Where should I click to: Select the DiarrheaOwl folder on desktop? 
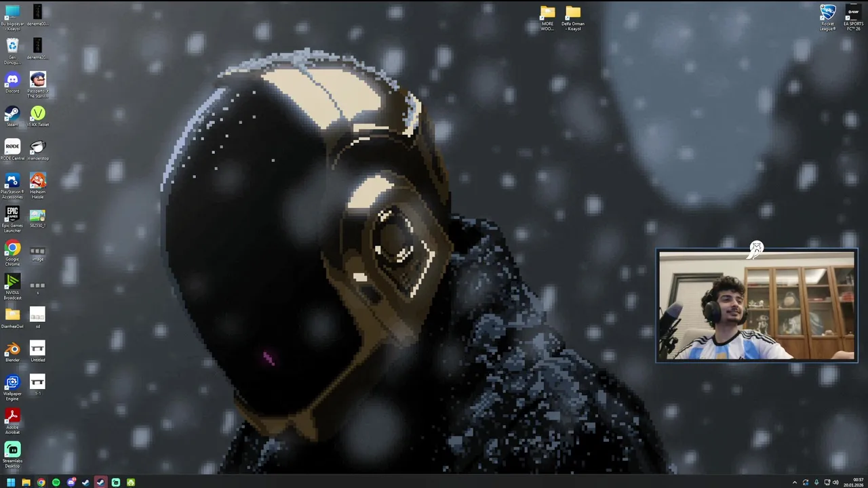[12, 319]
